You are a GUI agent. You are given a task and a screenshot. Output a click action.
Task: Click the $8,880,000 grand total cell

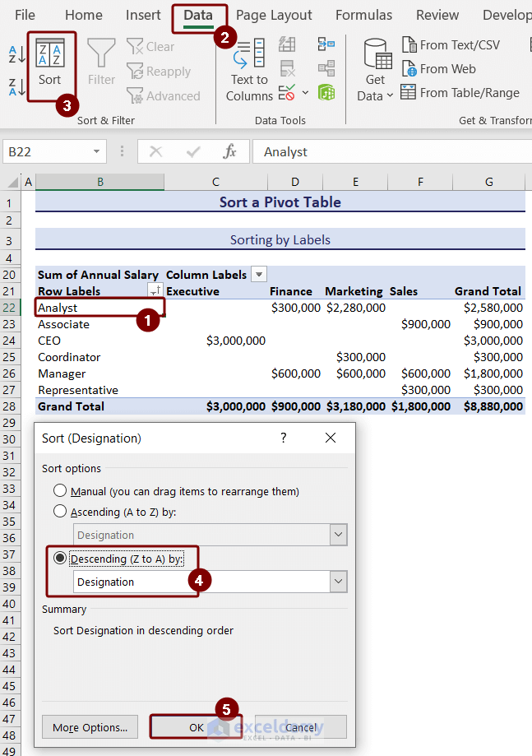coord(489,406)
